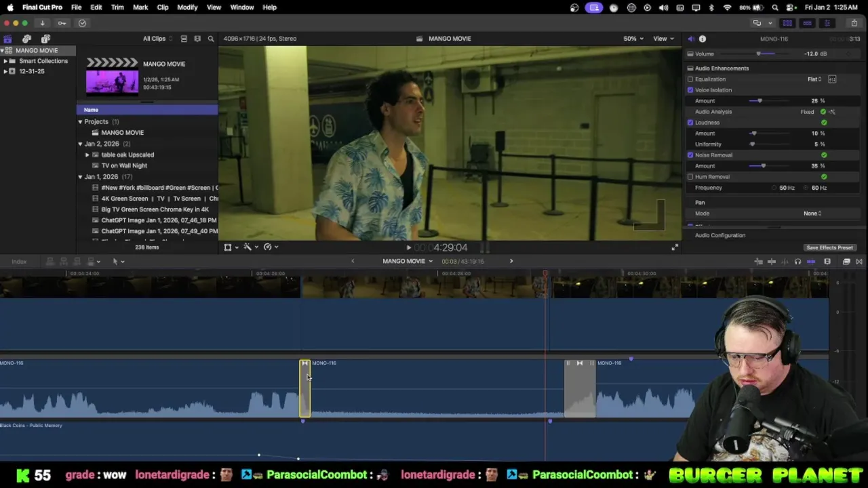Toggle solo headphones icon in timeline
Image resolution: width=868 pixels, height=488 pixels.
tap(797, 262)
